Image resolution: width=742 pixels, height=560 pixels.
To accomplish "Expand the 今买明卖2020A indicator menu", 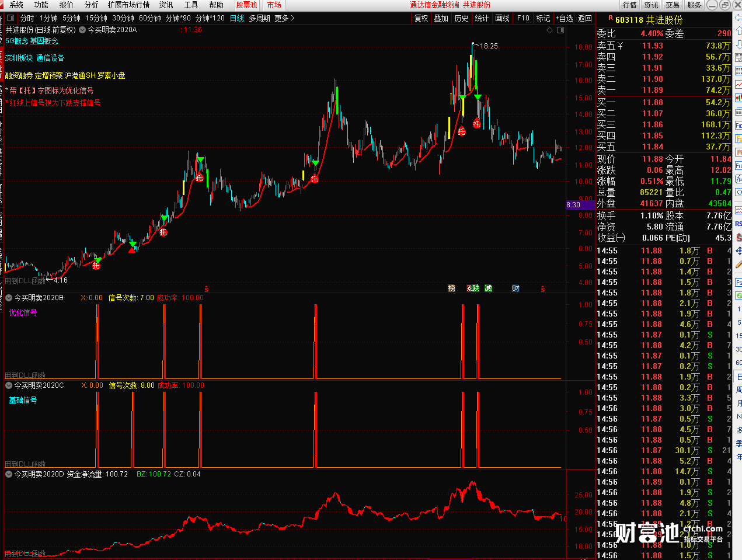I will click(82, 30).
